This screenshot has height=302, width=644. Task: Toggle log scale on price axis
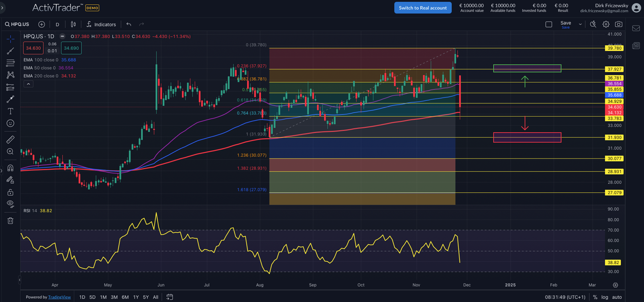pos(605,297)
